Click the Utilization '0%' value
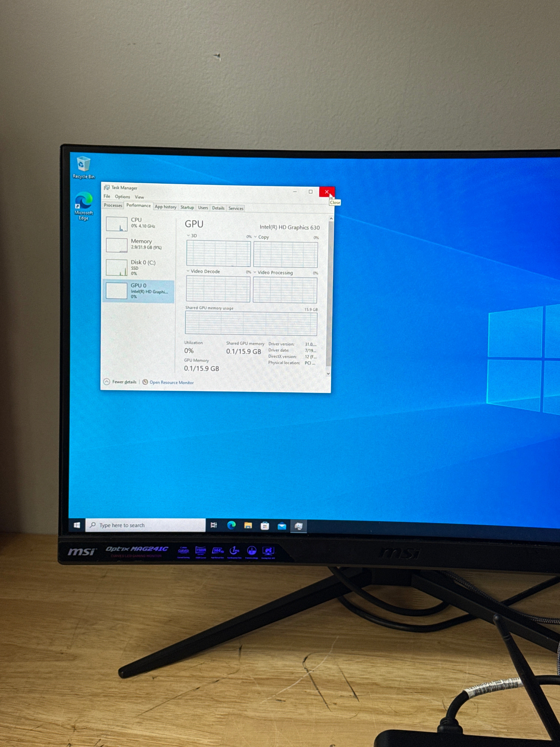Viewport: 560px width, 747px height. [x=189, y=351]
